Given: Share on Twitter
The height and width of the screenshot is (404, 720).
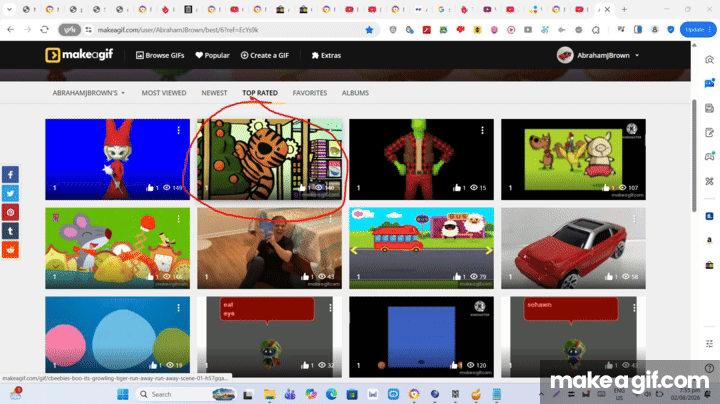Looking at the screenshot, I should point(10,193).
